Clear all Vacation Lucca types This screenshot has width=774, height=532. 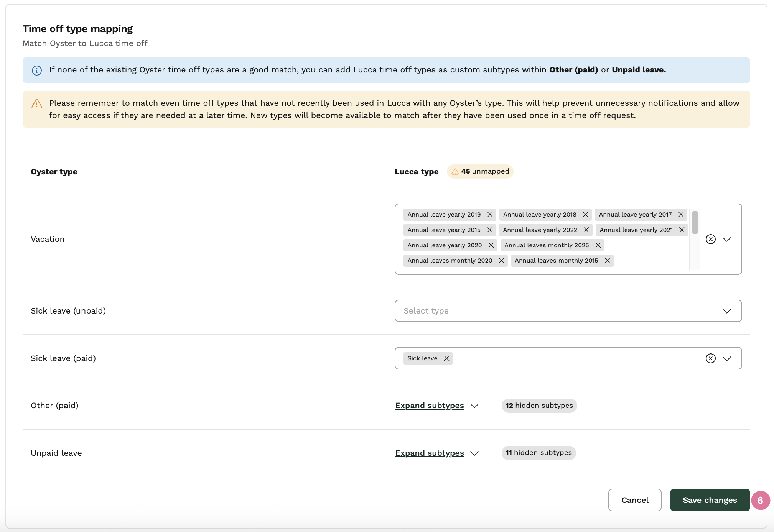point(711,239)
